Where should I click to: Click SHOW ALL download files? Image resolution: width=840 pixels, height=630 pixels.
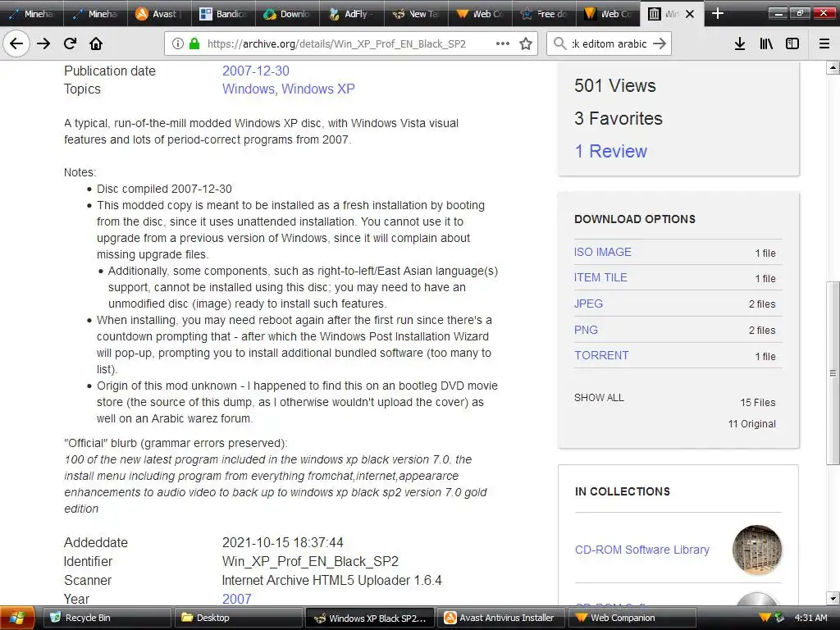(x=599, y=398)
